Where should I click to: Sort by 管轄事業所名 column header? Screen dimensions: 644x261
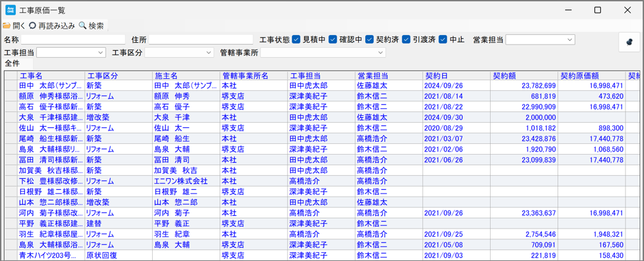[254, 76]
